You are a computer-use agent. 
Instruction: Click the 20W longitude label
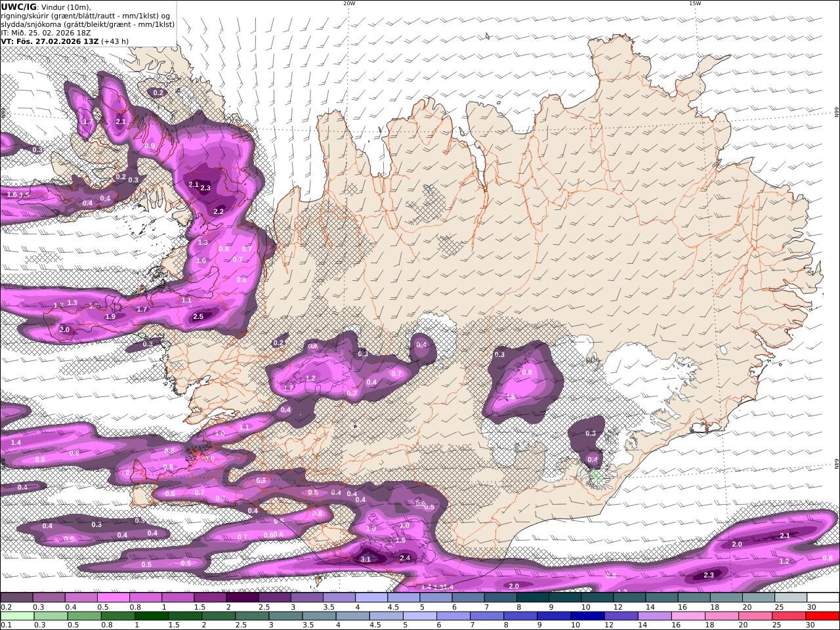[349, 3]
